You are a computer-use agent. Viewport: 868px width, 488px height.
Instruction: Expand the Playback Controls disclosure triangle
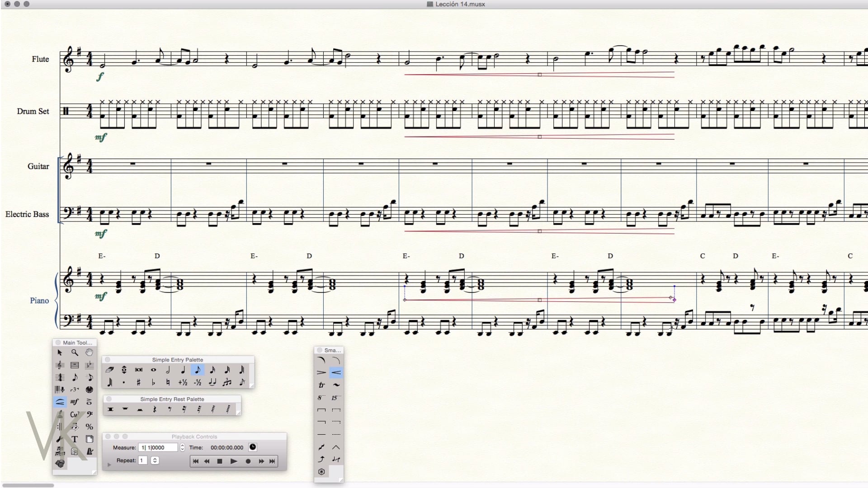tap(109, 465)
